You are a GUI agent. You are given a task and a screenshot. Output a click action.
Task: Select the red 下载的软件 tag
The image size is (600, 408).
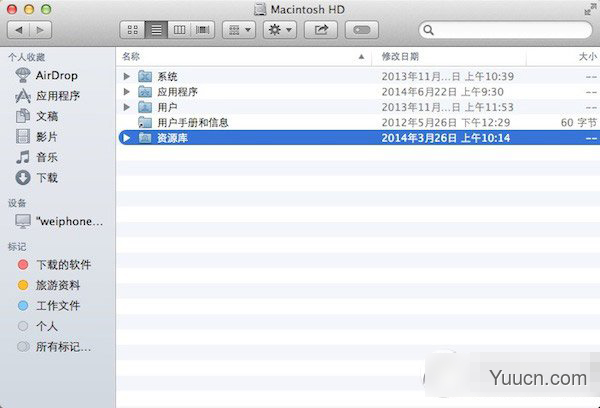[x=54, y=264]
